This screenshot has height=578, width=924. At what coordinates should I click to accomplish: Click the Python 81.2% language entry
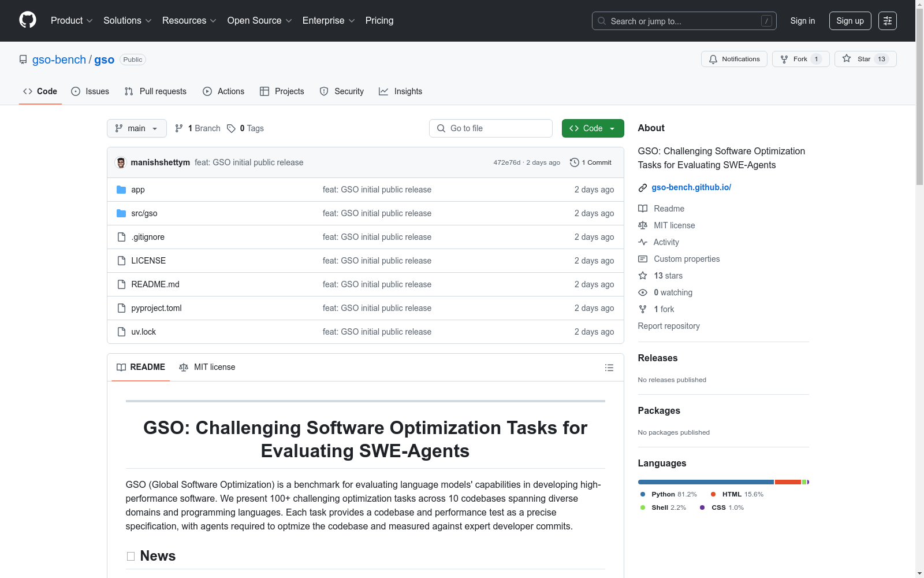tap(669, 494)
